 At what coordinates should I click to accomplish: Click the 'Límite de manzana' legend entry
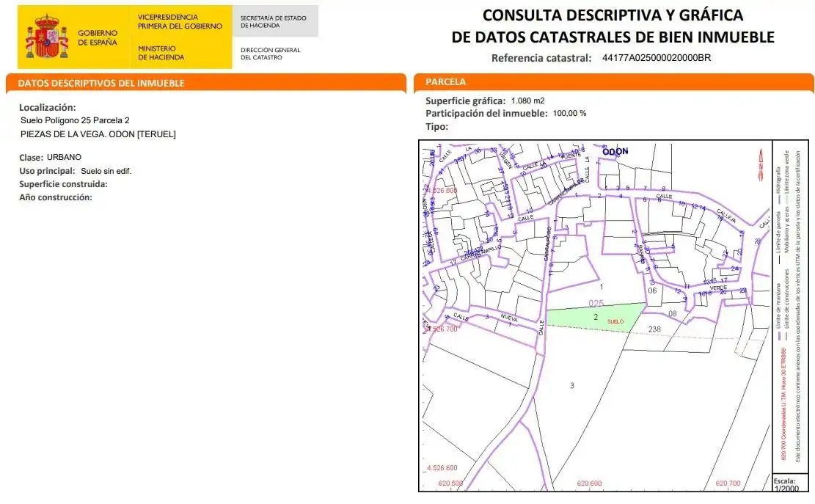tap(778, 311)
